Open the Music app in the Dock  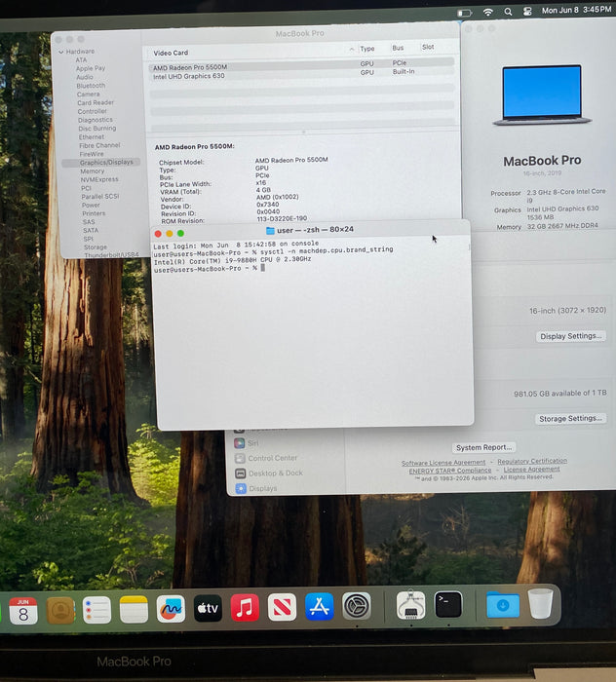coord(245,607)
